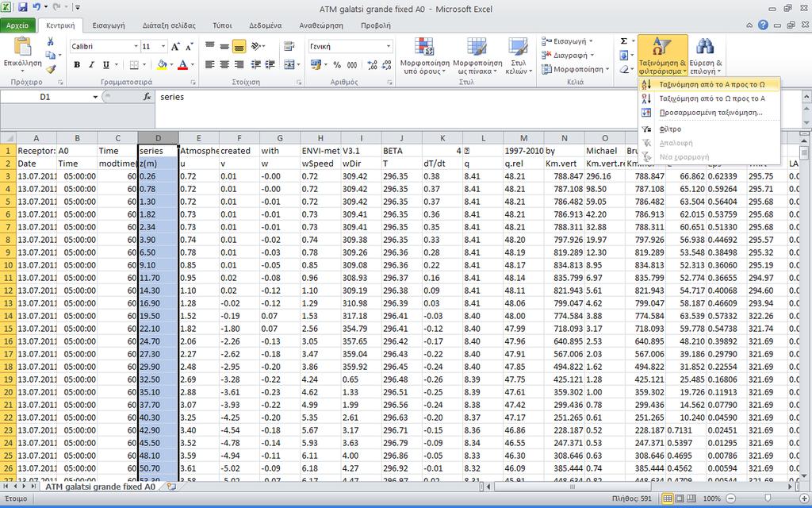Toggle bold formatting
The image size is (812, 508).
point(77,65)
